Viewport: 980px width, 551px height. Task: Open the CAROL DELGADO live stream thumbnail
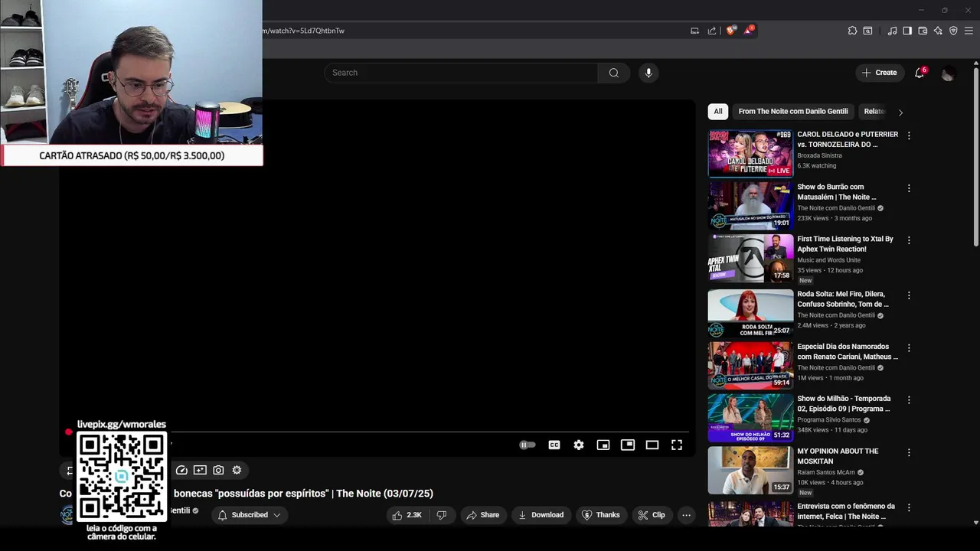tap(750, 153)
